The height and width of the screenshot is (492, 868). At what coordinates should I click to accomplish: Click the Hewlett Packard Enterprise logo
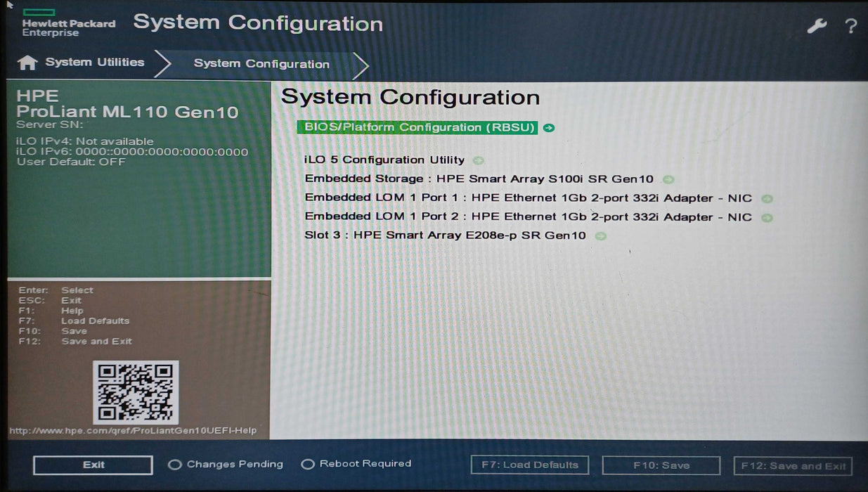68,25
